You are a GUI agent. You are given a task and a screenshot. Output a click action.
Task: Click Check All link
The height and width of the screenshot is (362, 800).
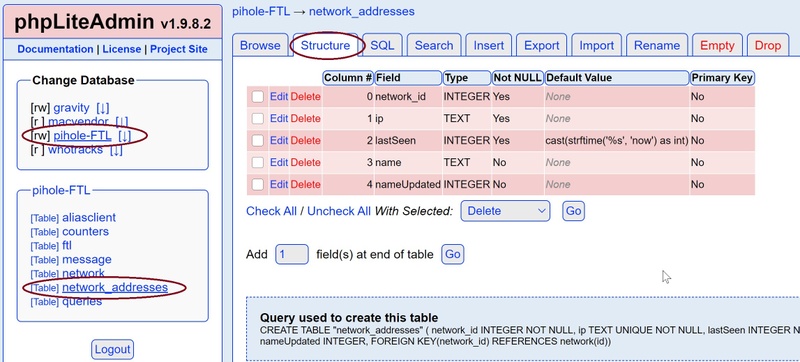click(x=271, y=211)
